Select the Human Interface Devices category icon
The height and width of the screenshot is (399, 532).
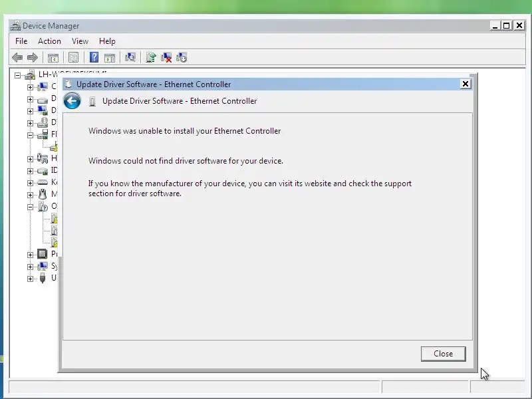tap(43, 158)
